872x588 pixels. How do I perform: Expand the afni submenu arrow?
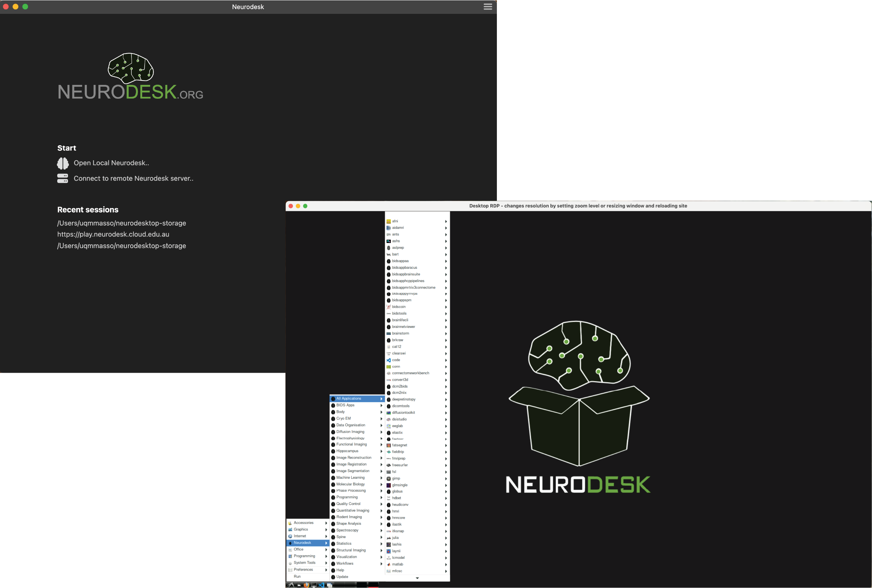click(x=446, y=221)
